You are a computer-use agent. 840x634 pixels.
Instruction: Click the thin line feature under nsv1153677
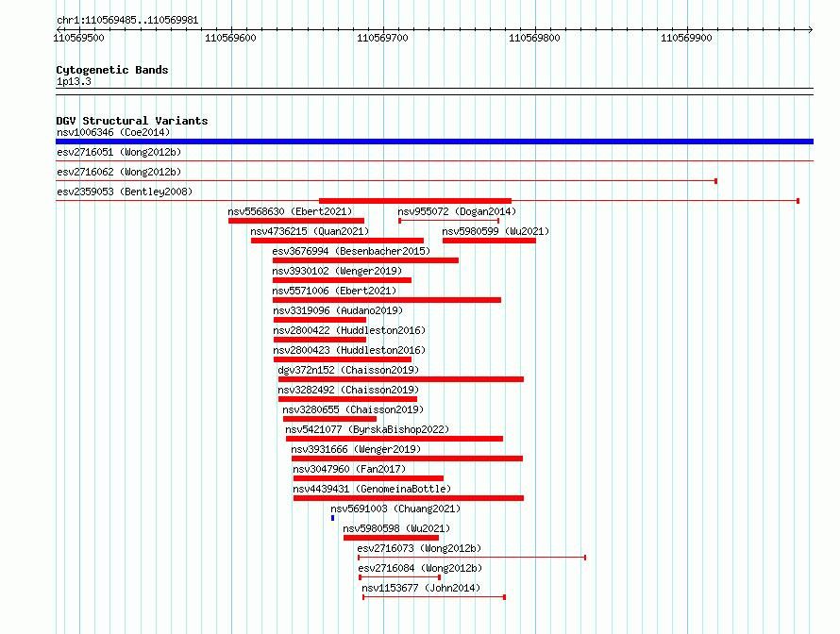(434, 597)
